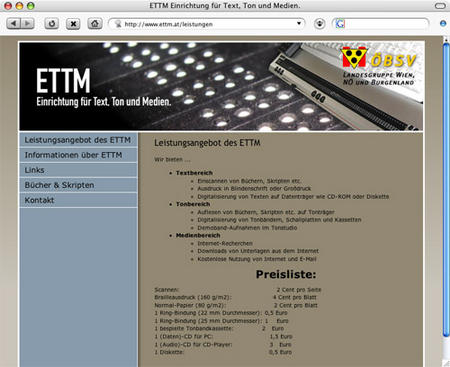Click the ETTM banner title text
The image size is (450, 367).
click(63, 81)
